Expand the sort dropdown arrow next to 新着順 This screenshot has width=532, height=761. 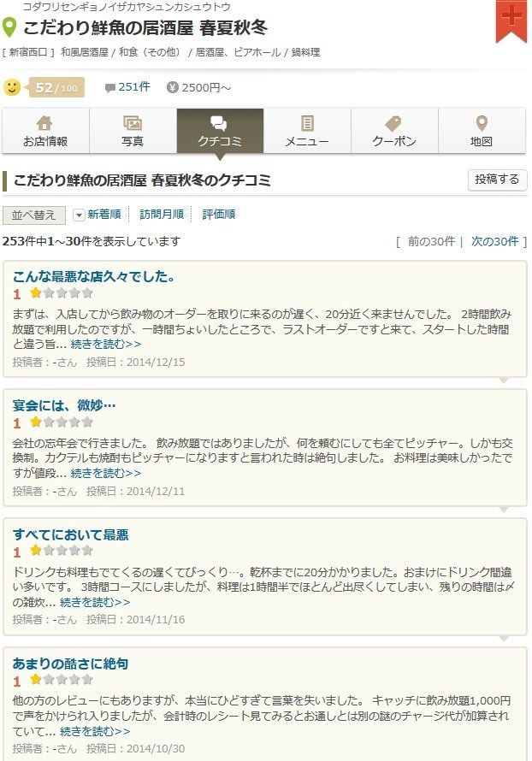80,215
